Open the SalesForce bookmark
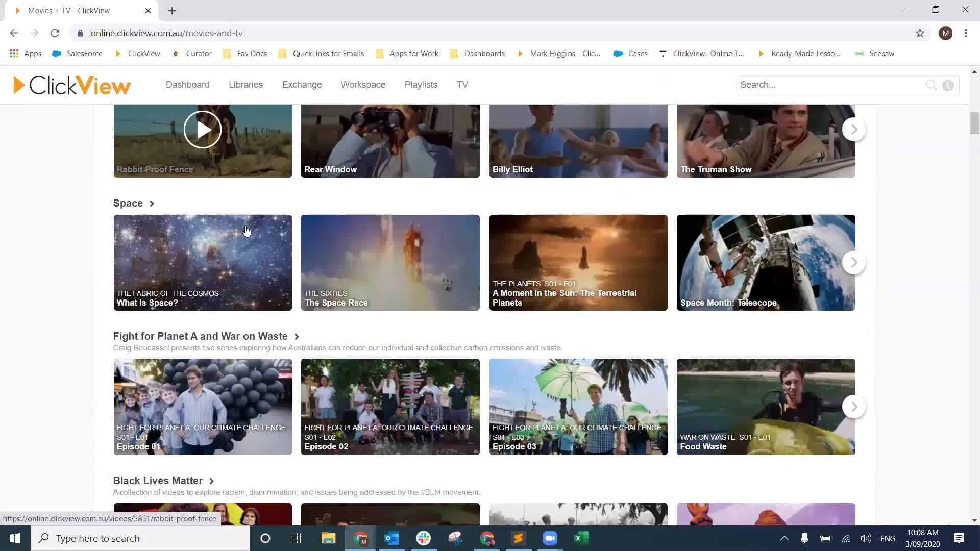980x551 pixels. pyautogui.click(x=78, y=54)
